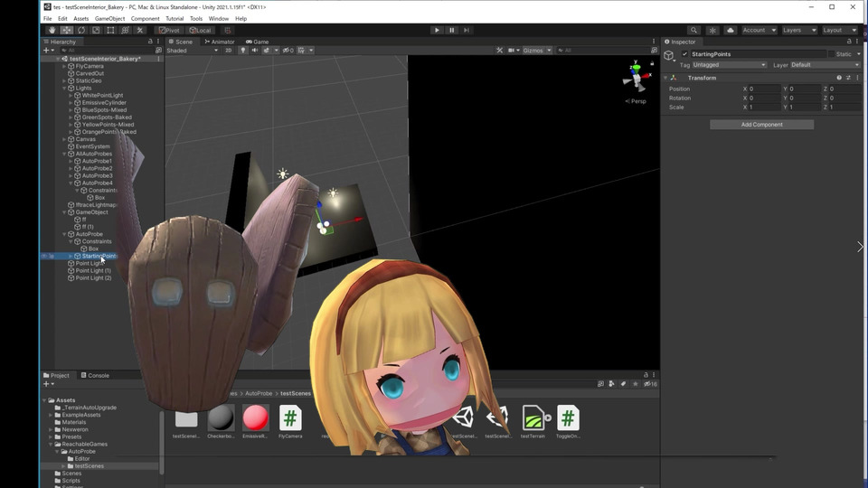
Task: Toggle 2D scene view mode
Action: click(x=228, y=50)
